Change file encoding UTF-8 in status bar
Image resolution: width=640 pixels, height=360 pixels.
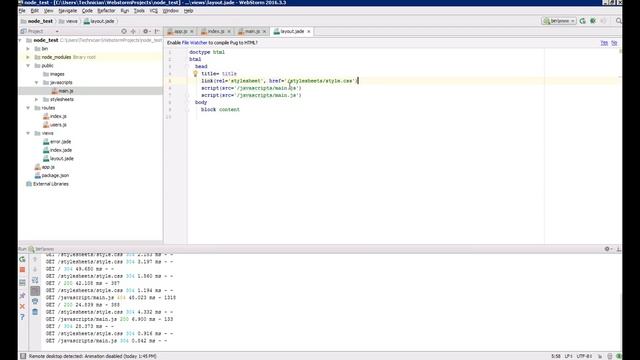pyautogui.click(x=584, y=356)
